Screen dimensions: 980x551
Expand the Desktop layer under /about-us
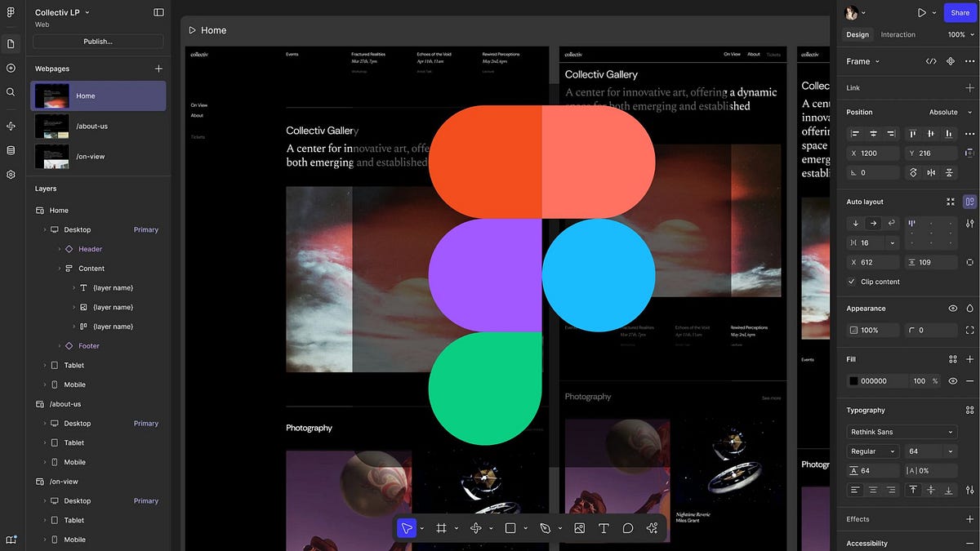tap(46, 424)
